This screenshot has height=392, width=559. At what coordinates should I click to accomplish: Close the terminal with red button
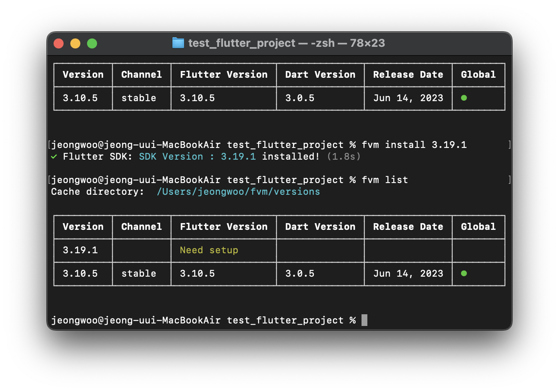[59, 43]
